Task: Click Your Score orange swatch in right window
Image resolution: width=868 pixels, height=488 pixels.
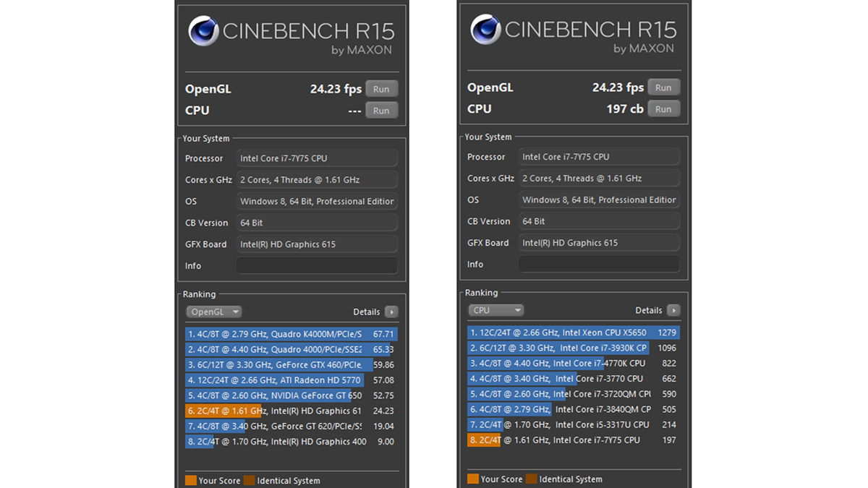Action: [x=472, y=479]
